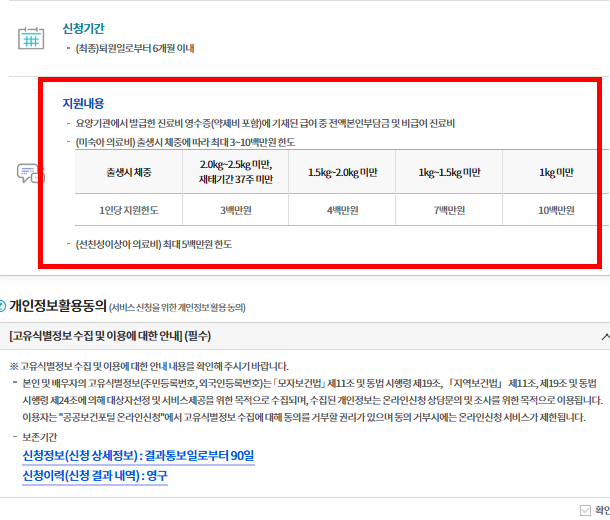Viewport: 610px width, 520px height.
Task: Click the 개인정보활용동의 heading
Action: coord(58,306)
